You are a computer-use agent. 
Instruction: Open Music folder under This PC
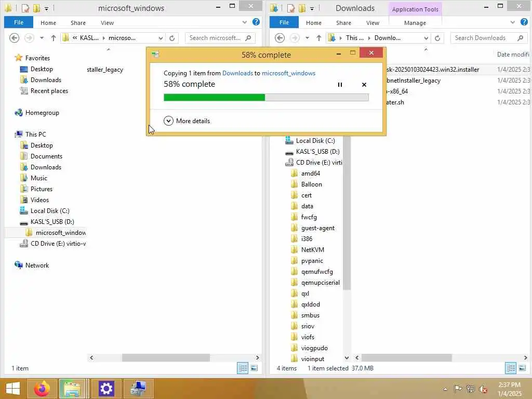[34, 178]
